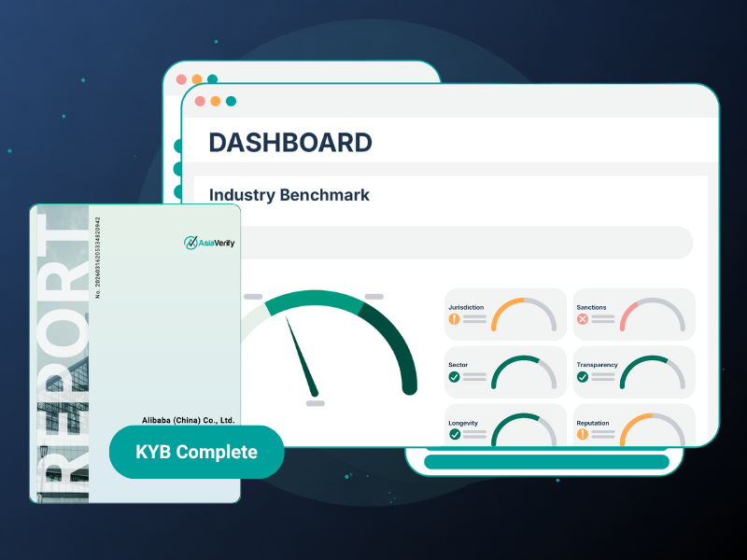Image resolution: width=747 pixels, height=560 pixels.
Task: Click the DASHBOARD title
Action: [x=290, y=143]
